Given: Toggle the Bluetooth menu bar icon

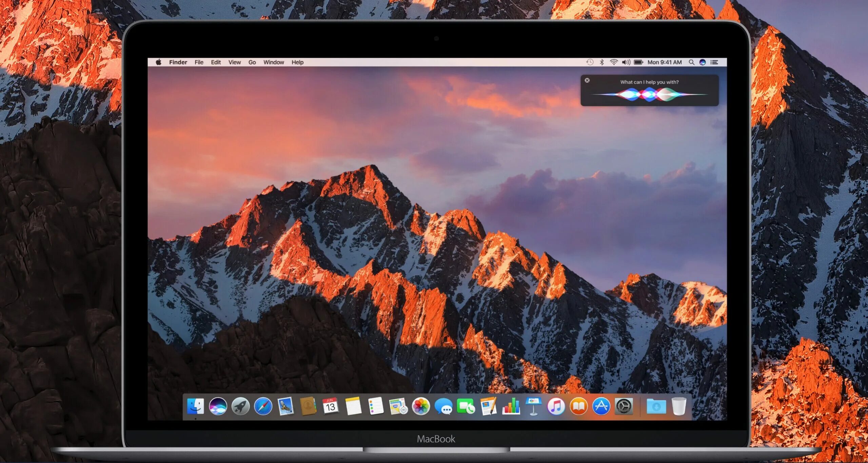Looking at the screenshot, I should tap(602, 62).
